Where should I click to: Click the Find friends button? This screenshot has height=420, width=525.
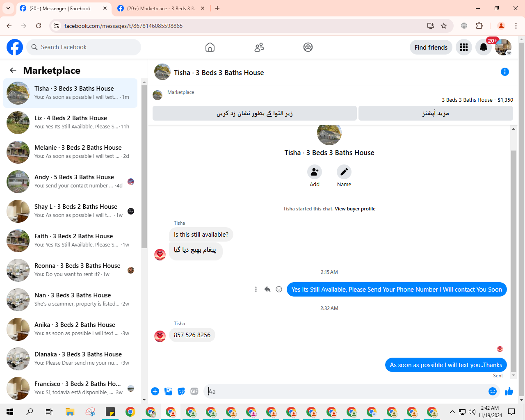coord(431,47)
